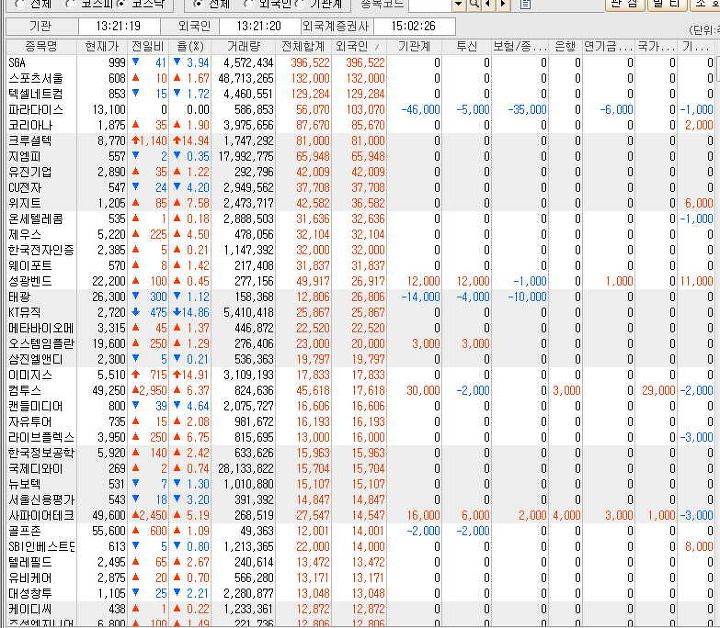
Task: Click the 외국인 time cell 13:21:20
Action: (x=259, y=26)
